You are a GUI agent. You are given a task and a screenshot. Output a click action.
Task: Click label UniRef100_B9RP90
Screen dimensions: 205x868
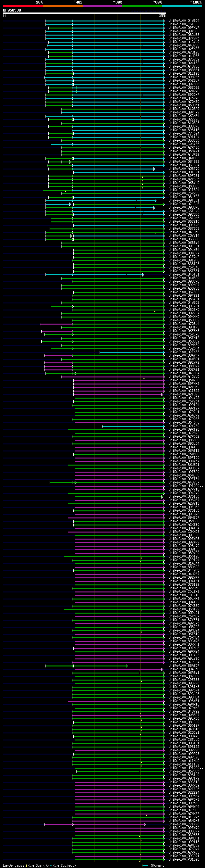[184, 750]
